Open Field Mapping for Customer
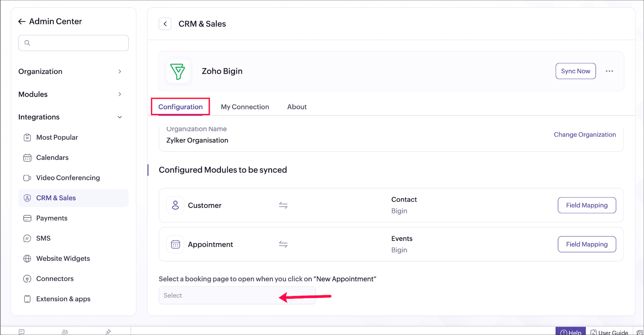 pyautogui.click(x=586, y=205)
